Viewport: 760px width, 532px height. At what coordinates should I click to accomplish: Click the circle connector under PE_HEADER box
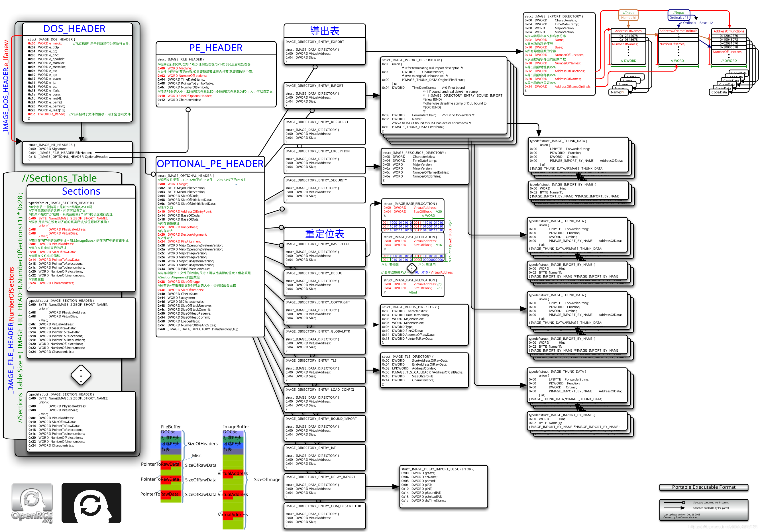188,110
